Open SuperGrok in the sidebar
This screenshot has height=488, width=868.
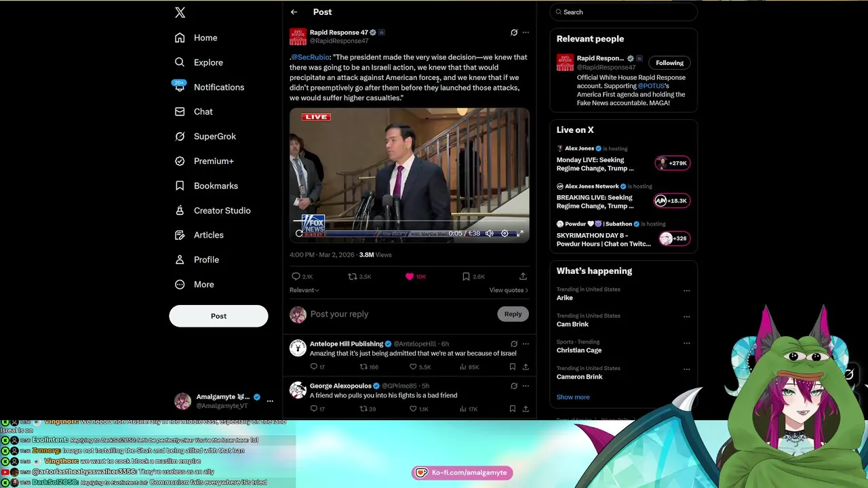pyautogui.click(x=205, y=136)
